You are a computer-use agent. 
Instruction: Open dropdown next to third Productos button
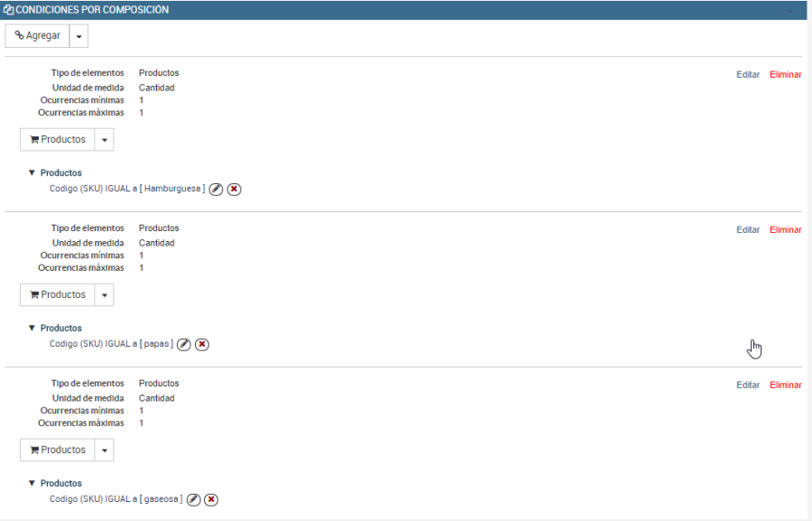[x=104, y=450]
